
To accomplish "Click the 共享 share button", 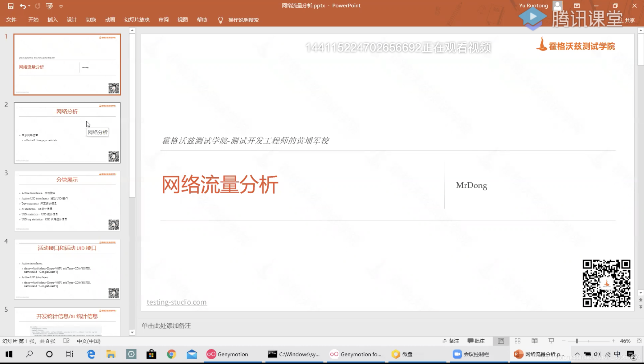I will (629, 20).
